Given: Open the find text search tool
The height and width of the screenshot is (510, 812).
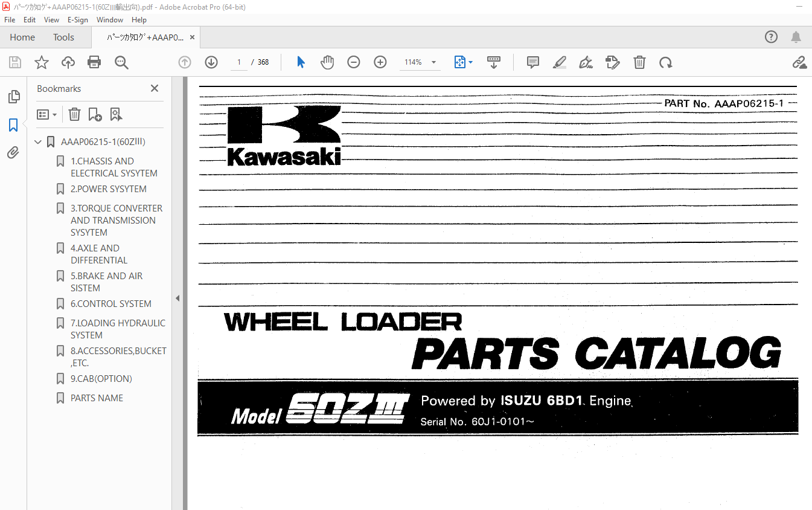Looking at the screenshot, I should (121, 62).
